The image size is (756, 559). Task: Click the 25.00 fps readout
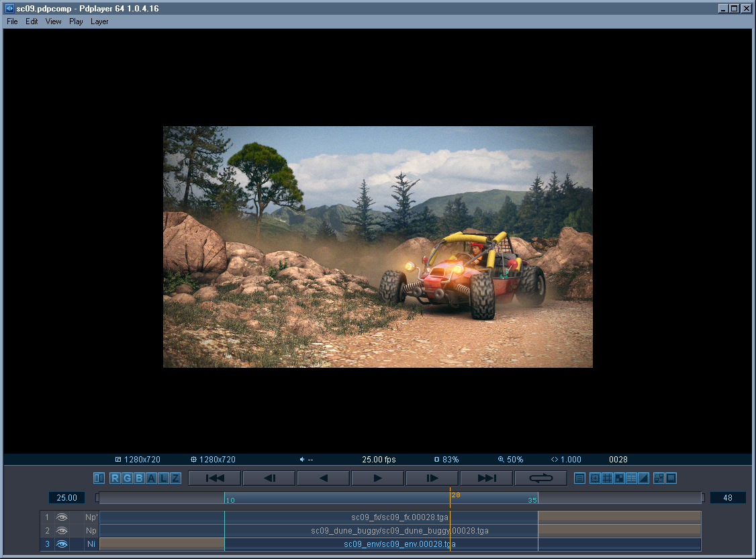(x=379, y=460)
